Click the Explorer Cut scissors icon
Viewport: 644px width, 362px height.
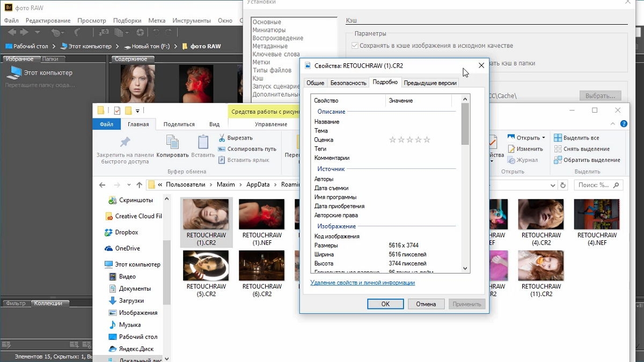222,138
